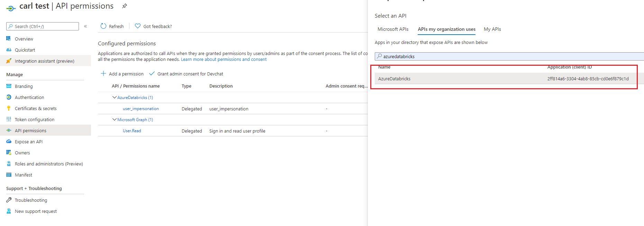
Task: Switch to the Microsoft APIs tab
Action: click(x=393, y=29)
